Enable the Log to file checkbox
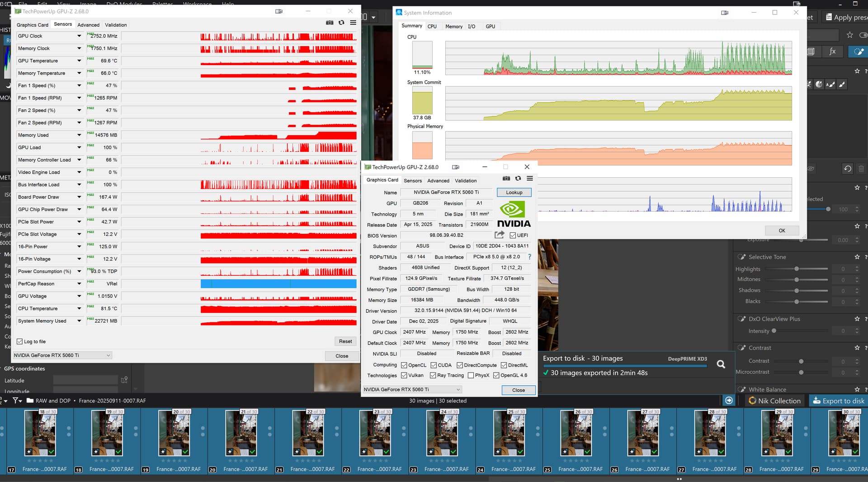The image size is (868, 482). click(x=20, y=342)
